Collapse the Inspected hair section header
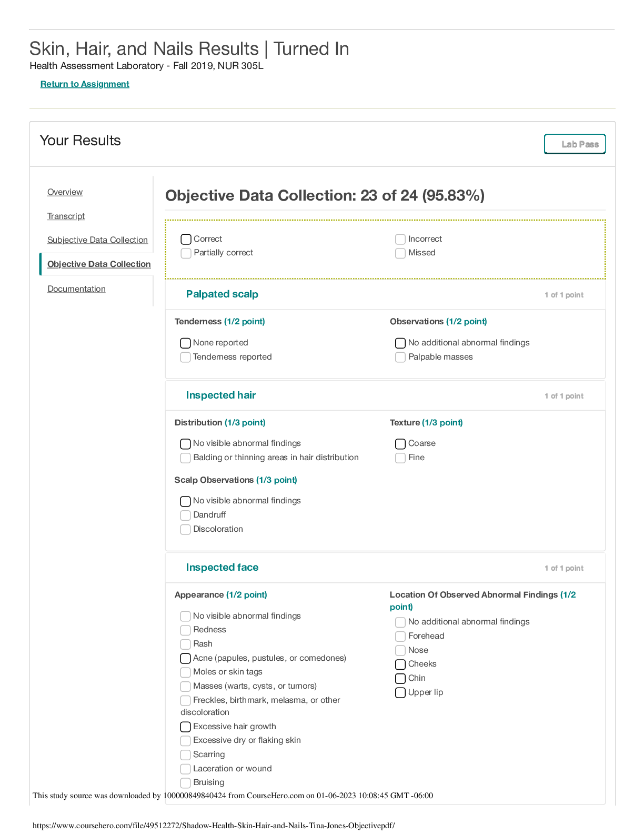 (221, 395)
